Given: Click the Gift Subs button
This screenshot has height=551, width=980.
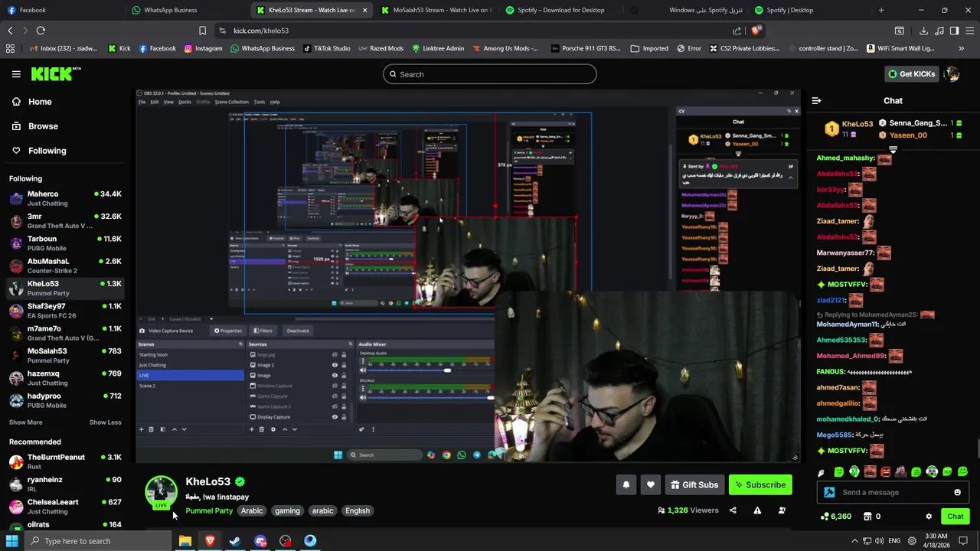Looking at the screenshot, I should (x=694, y=484).
